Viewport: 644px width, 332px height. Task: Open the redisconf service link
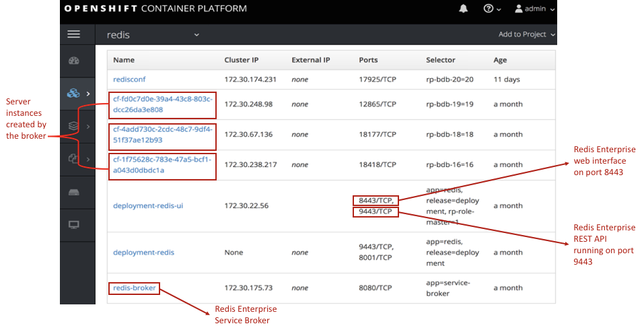pyautogui.click(x=131, y=79)
